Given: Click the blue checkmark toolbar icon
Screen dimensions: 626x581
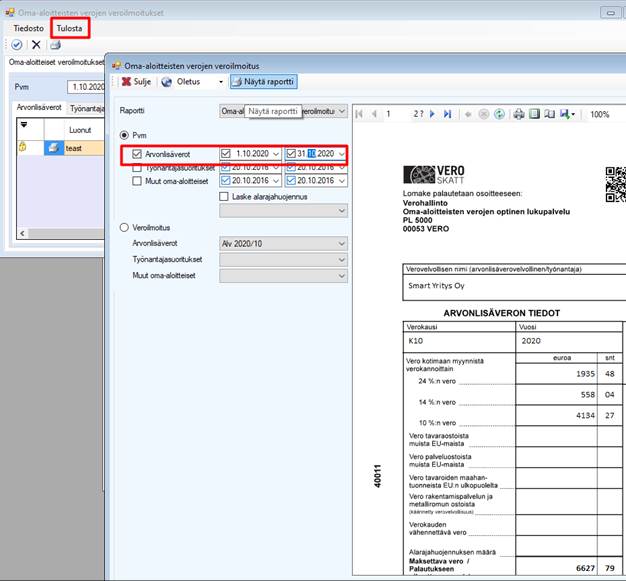Looking at the screenshot, I should tap(17, 45).
